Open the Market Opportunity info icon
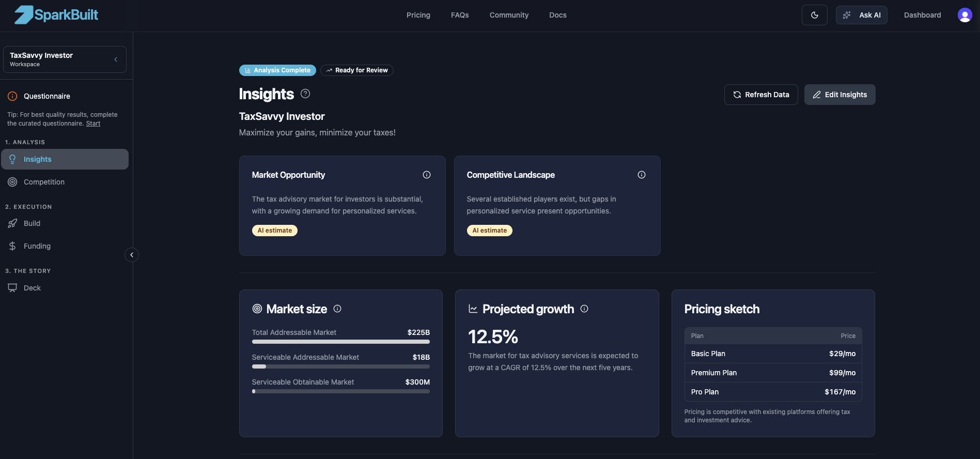 click(x=427, y=175)
